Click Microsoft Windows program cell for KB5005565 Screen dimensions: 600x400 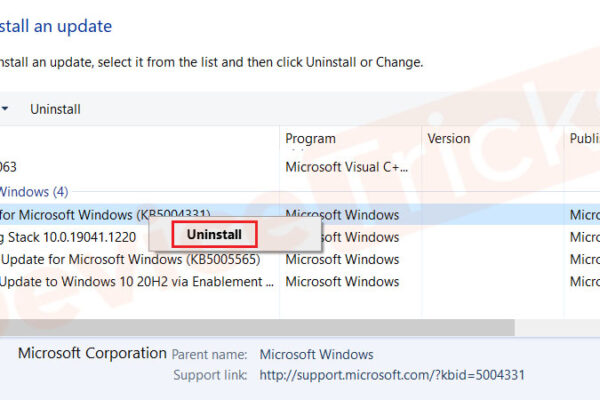tap(342, 260)
